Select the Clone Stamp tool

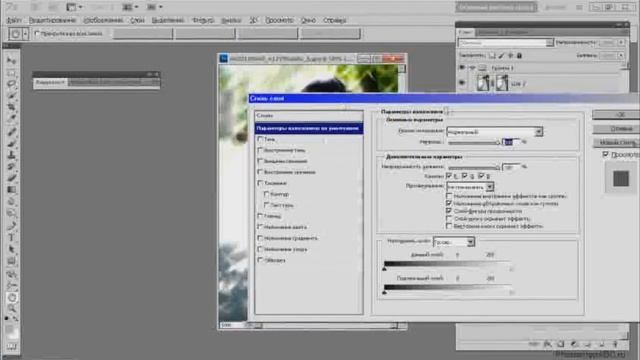click(x=11, y=155)
